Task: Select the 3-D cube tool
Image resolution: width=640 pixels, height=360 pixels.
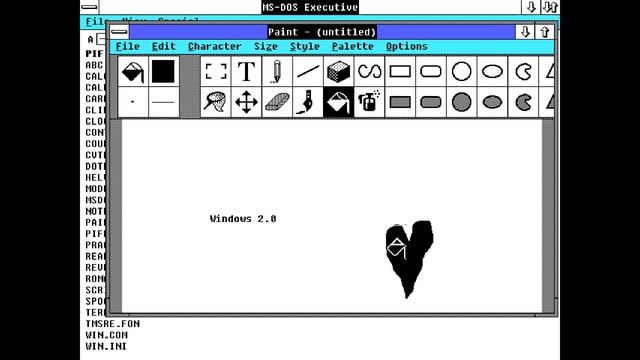Action: (338, 71)
